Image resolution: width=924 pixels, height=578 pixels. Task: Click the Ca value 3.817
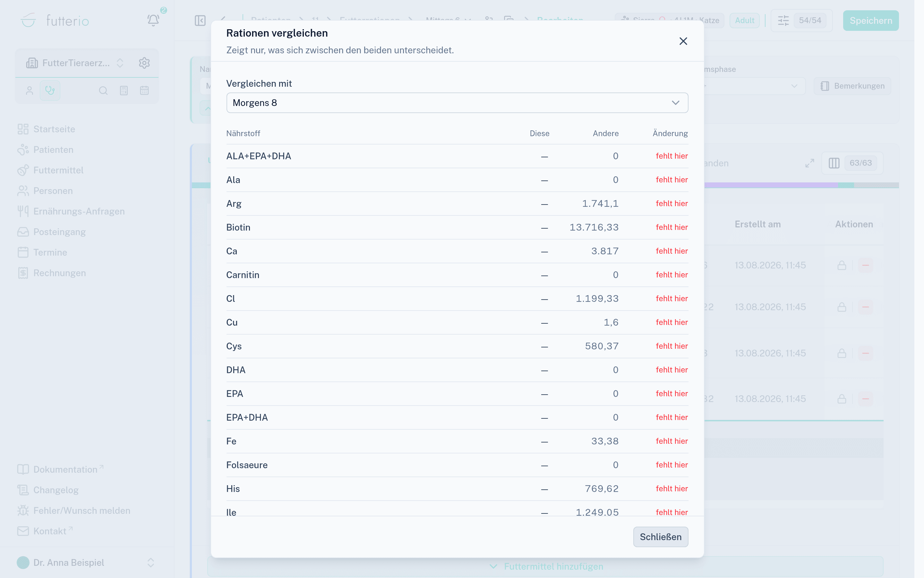(605, 251)
